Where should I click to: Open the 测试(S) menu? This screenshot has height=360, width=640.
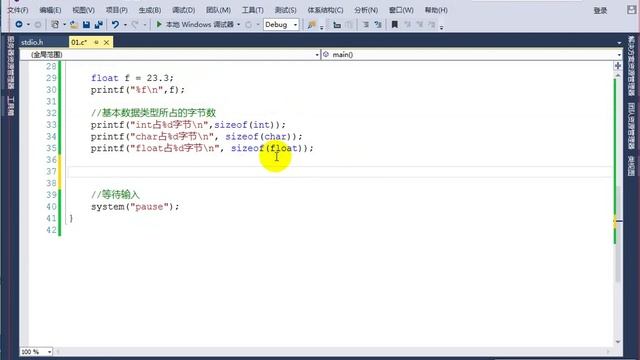coord(285,10)
